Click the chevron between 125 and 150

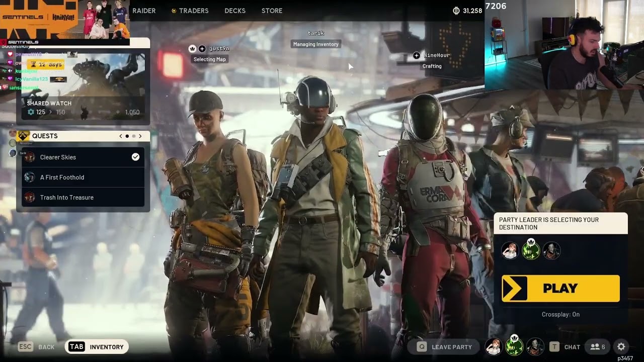point(50,112)
